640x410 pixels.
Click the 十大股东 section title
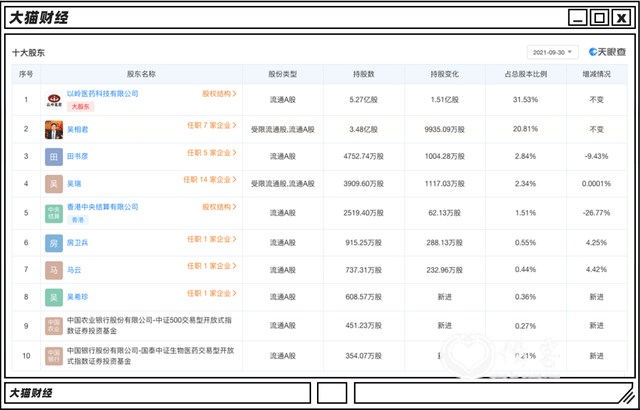(x=29, y=53)
